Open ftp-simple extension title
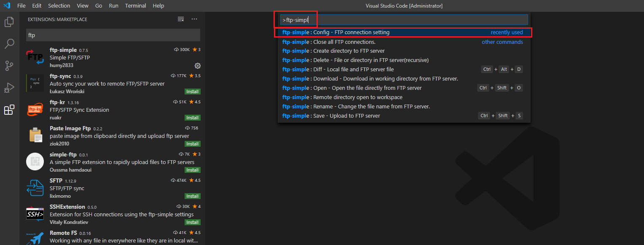The image size is (644, 245). click(x=63, y=50)
